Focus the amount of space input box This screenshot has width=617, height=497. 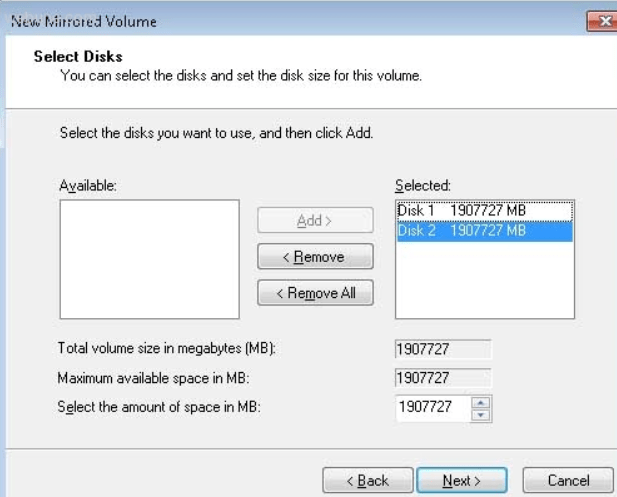(x=433, y=408)
